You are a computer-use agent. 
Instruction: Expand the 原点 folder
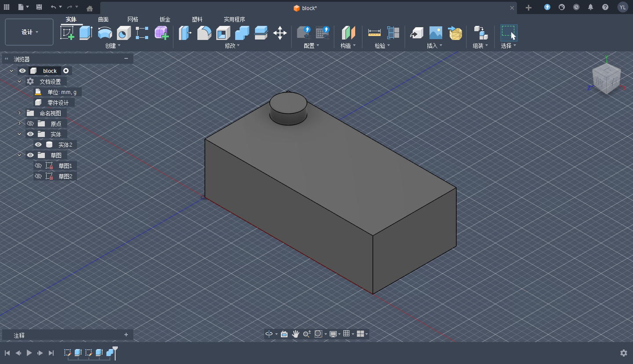[x=19, y=123]
